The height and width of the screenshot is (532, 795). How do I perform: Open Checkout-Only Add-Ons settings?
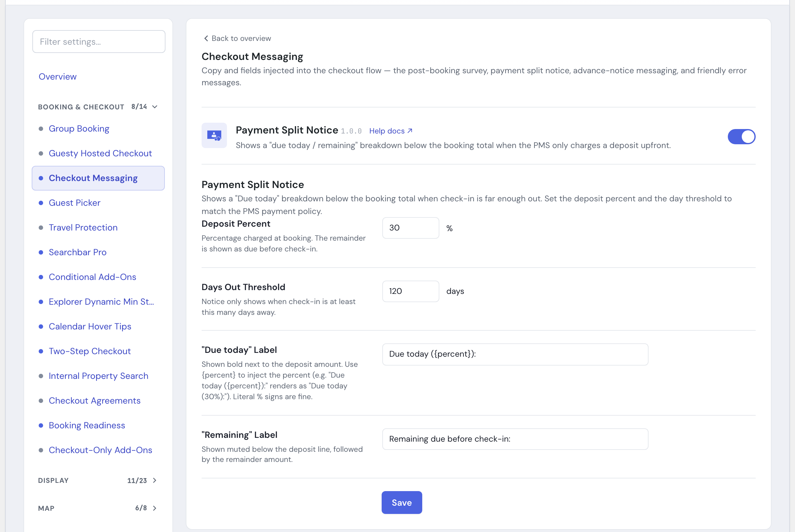click(100, 450)
